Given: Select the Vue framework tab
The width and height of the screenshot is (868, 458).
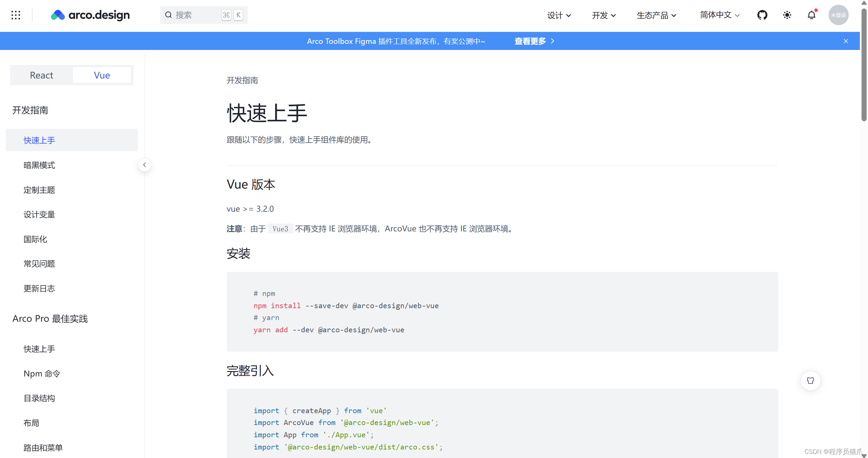Looking at the screenshot, I should point(102,75).
